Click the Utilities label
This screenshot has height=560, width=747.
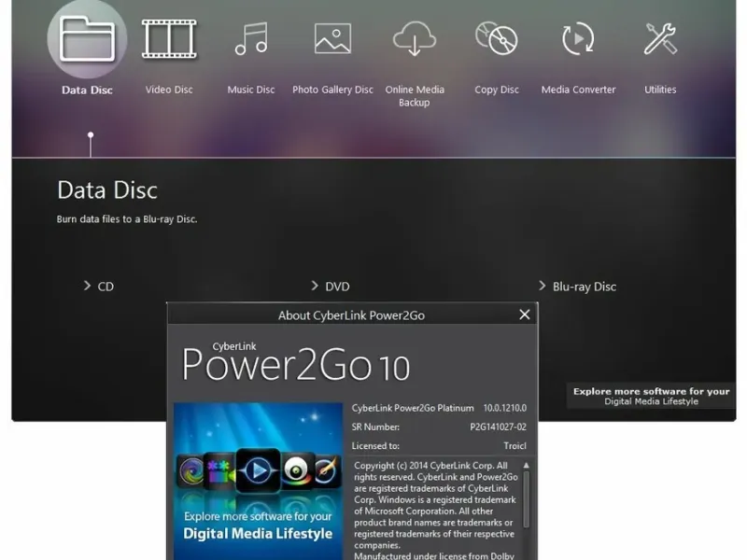point(660,90)
